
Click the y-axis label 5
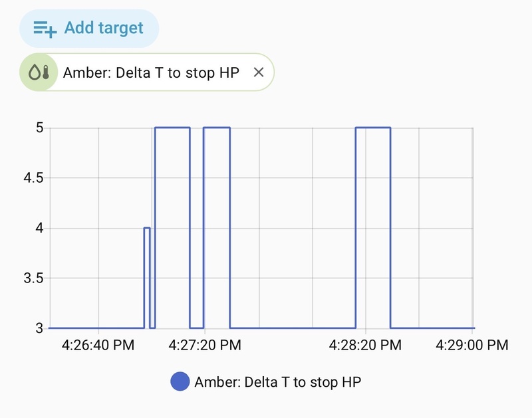click(x=39, y=128)
